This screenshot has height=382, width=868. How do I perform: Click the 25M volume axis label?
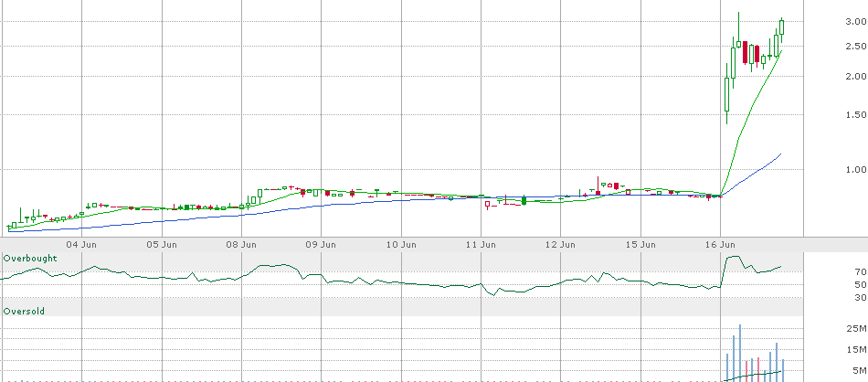point(858,329)
